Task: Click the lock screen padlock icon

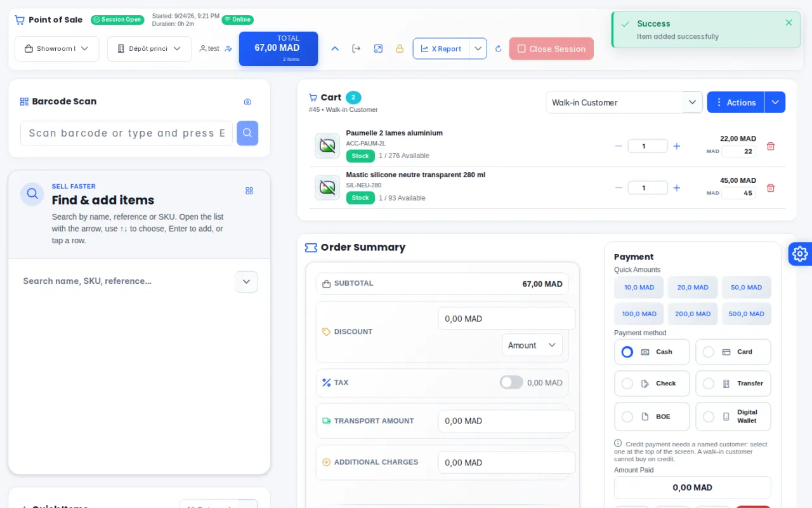Action: (400, 49)
